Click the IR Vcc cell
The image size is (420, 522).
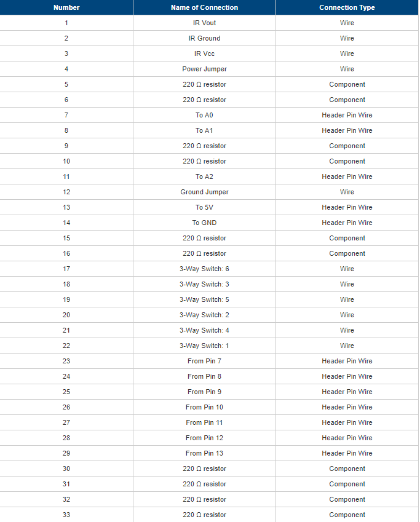click(x=204, y=53)
